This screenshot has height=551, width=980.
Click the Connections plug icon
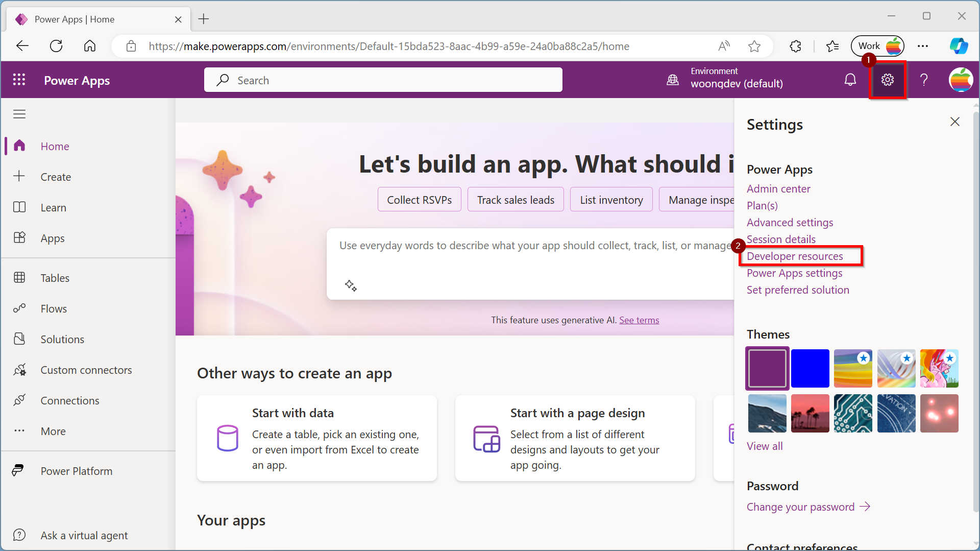(x=19, y=400)
